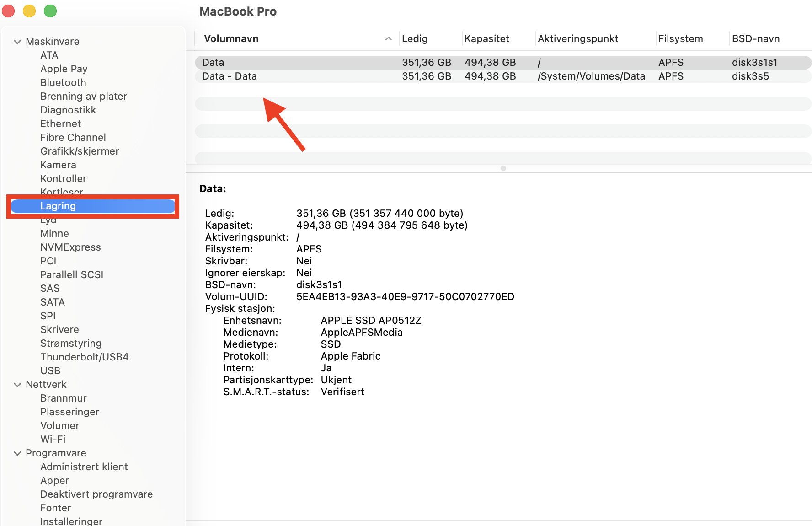
Task: Click the S.M.A.R.T.-status value Verifisert
Action: pyautogui.click(x=342, y=392)
